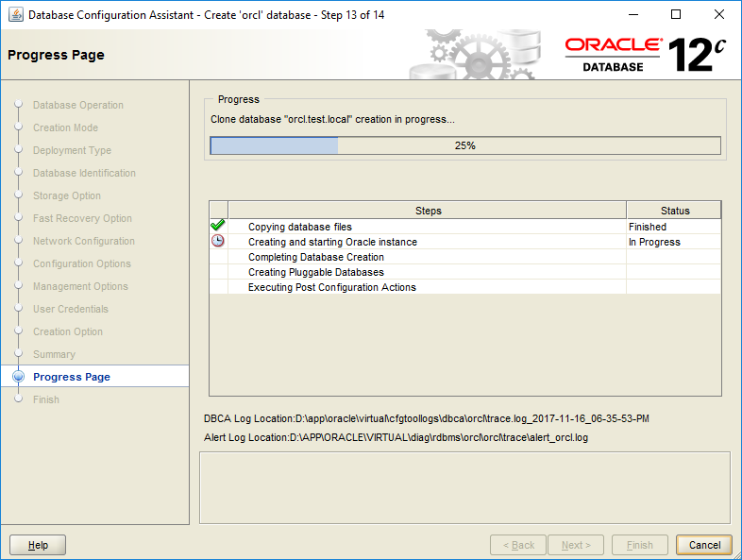Select Configuration Options step
Screen dimensions: 742x560
pyautogui.click(x=82, y=263)
